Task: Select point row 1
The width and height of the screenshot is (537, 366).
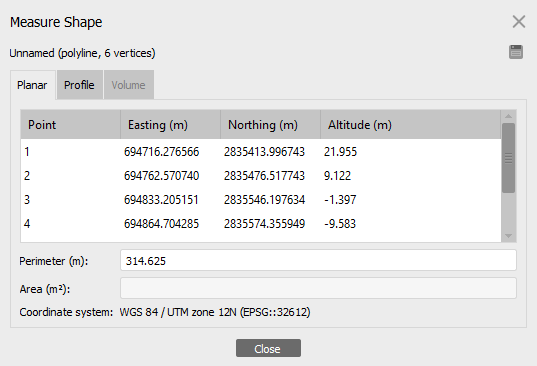Action: [x=261, y=151]
